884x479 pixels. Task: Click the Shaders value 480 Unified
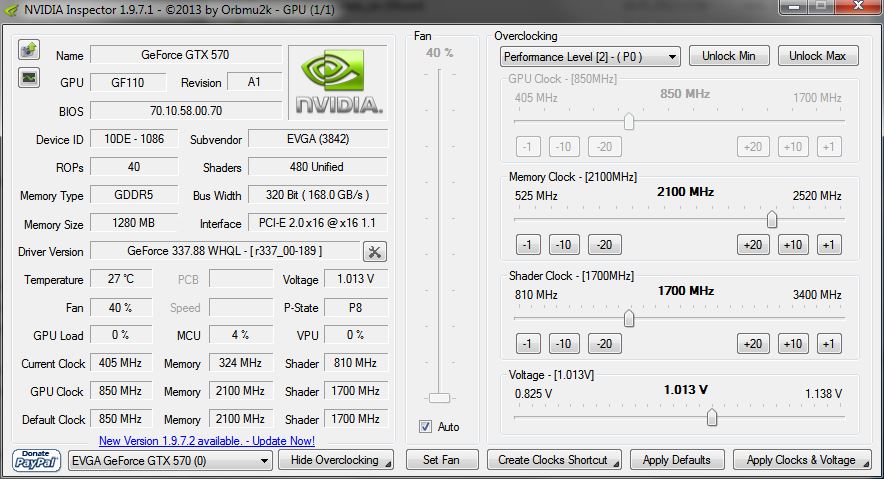click(x=317, y=167)
